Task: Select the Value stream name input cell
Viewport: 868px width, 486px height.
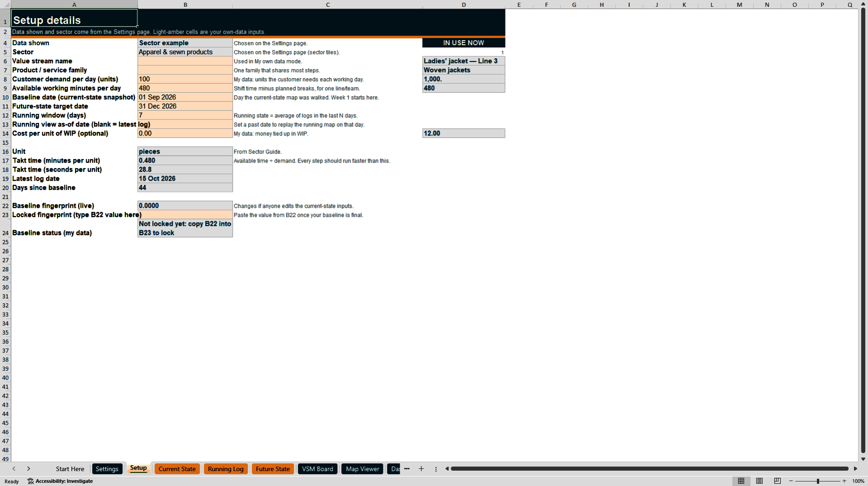Action: click(185, 61)
